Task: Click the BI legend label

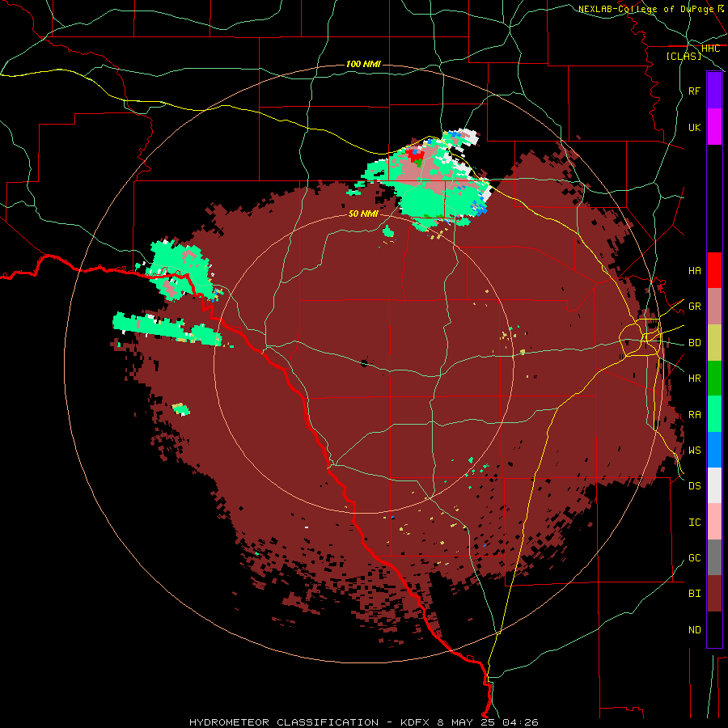Action: 694,594
